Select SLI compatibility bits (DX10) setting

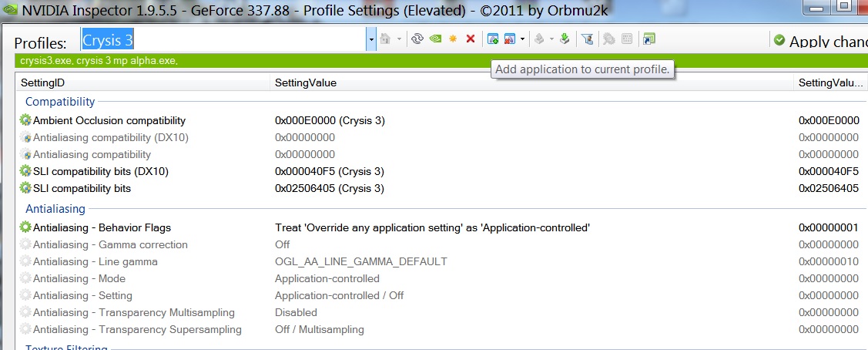[100, 171]
